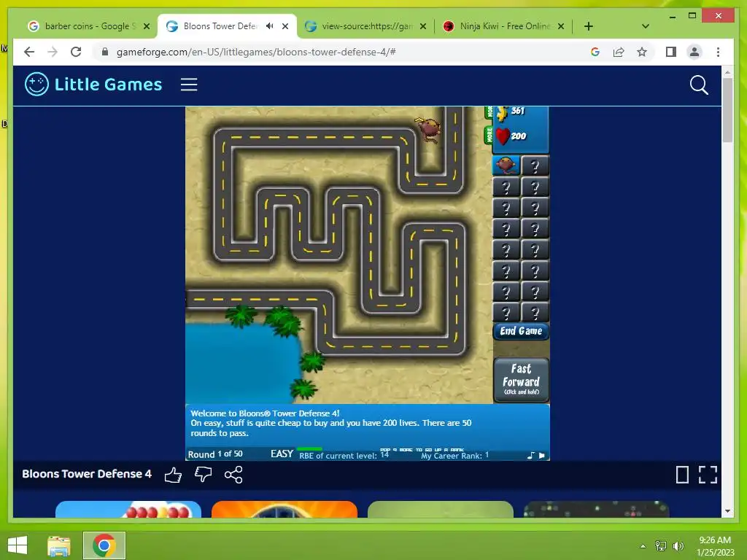
Task: Expand the tab search chevron
Action: 646,26
